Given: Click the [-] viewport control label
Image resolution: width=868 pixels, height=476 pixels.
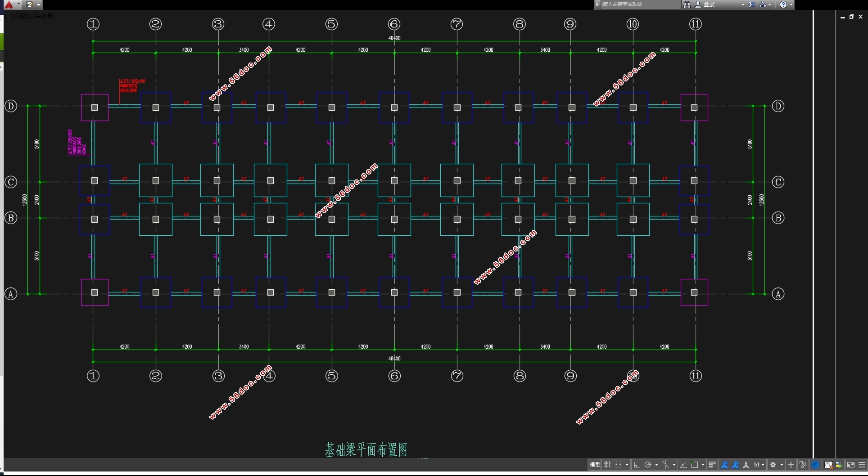Looking at the screenshot, I should [8, 16].
